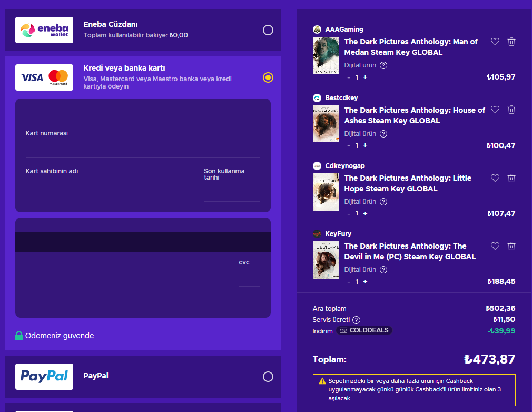This screenshot has height=412, width=532.
Task: Increase quantity of Little Hope
Action: point(365,213)
